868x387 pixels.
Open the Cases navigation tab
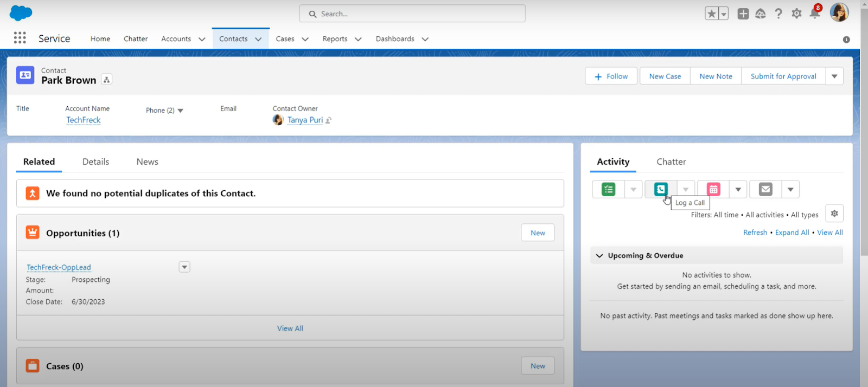285,38
